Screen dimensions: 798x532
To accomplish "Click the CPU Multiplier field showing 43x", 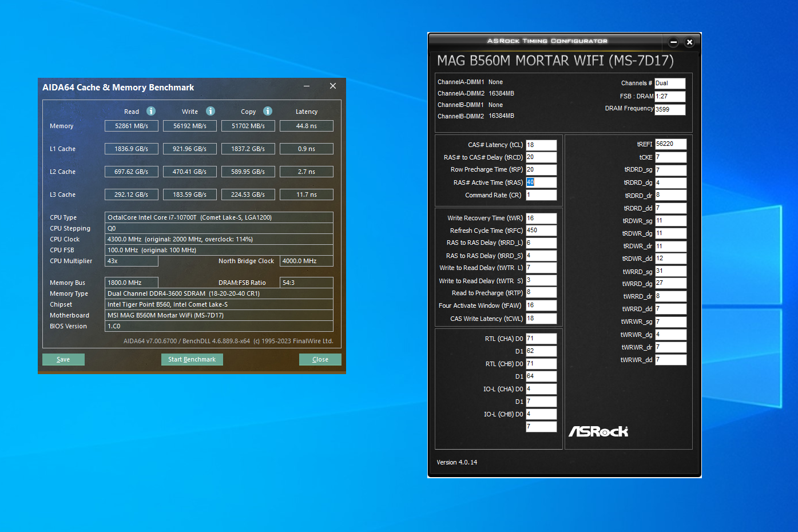I will [x=132, y=261].
